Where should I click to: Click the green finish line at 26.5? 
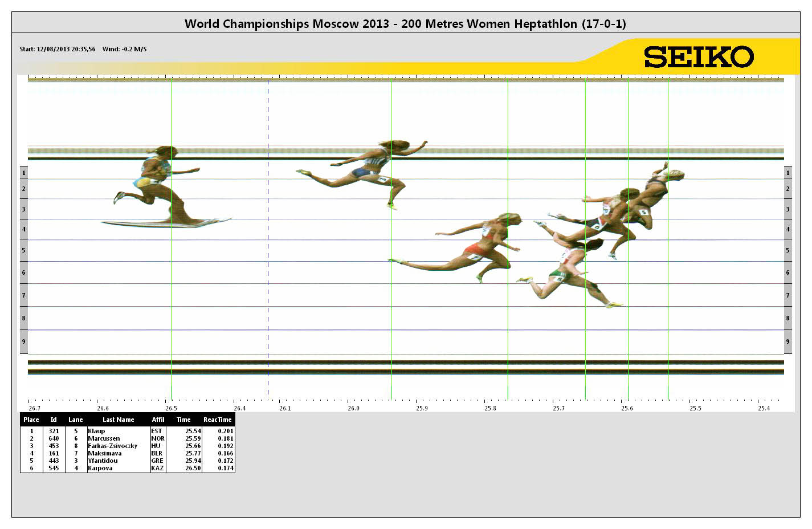(x=172, y=285)
